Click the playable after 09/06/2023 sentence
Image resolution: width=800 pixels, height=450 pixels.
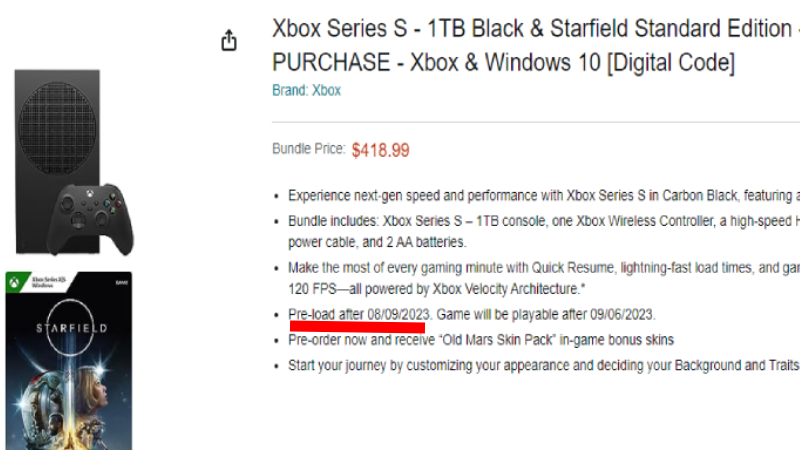pos(546,314)
